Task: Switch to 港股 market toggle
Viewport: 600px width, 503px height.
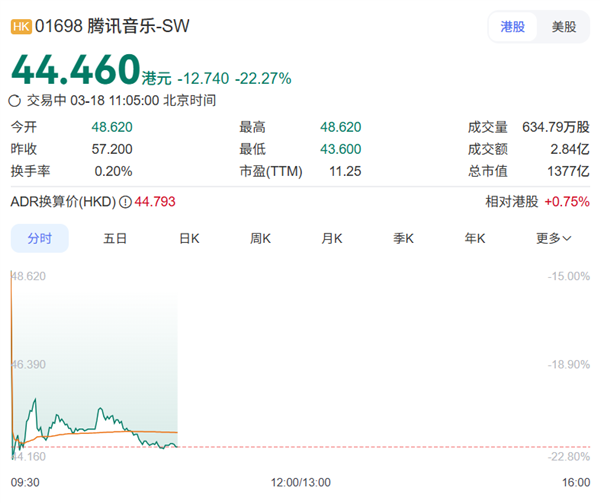Action: tap(512, 27)
